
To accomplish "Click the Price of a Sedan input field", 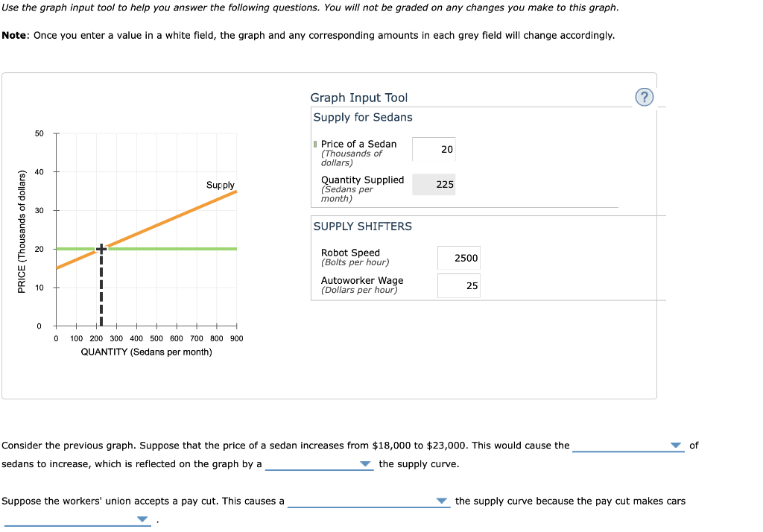I will [434, 148].
